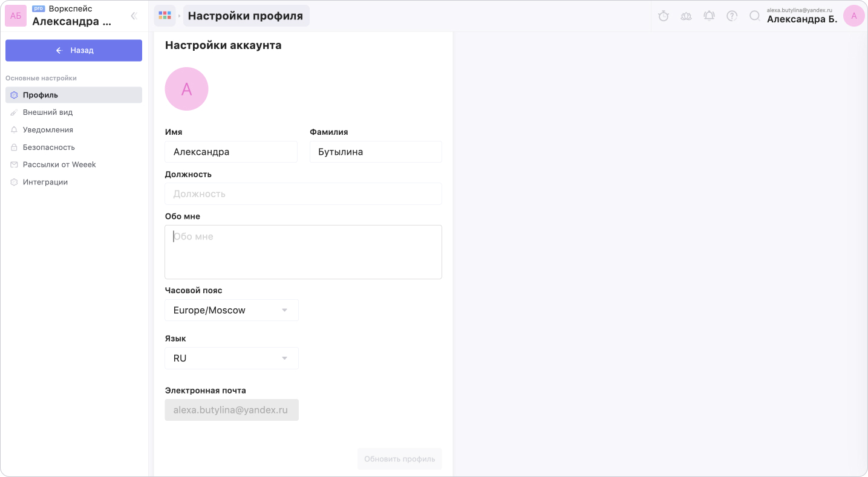Screen dimensions: 868x477
Task: Expand the RU language dropdown
Action: [x=232, y=358]
